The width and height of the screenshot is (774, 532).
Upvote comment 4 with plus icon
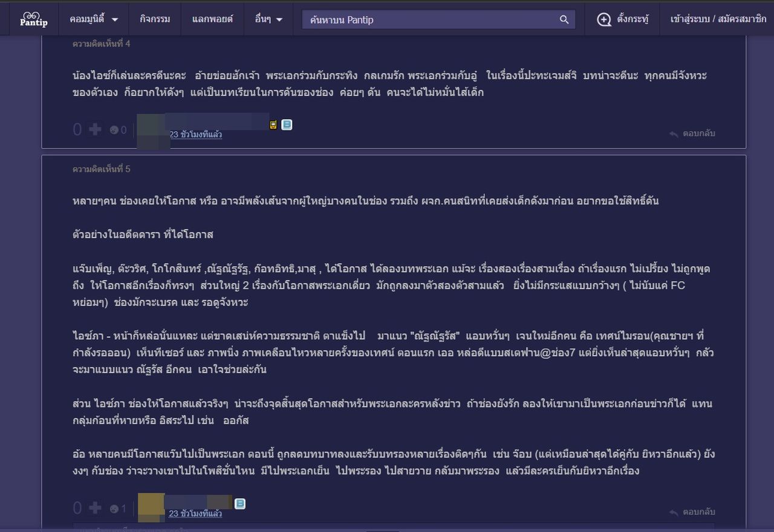[x=95, y=129]
